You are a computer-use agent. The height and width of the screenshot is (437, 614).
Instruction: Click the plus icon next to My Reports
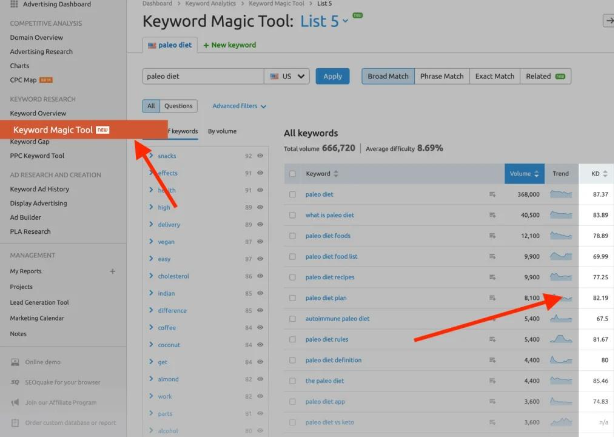click(112, 271)
